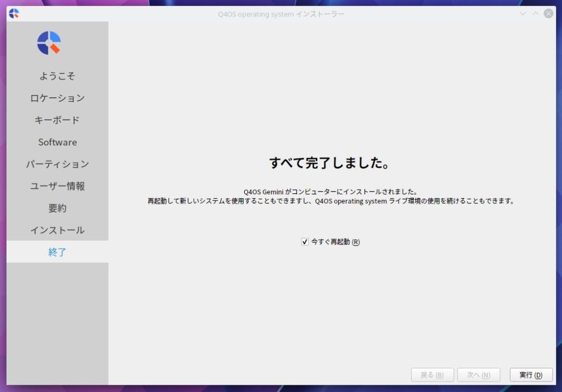
Task: Click the large Q4OS logo in the sidebar
Action: [x=49, y=43]
